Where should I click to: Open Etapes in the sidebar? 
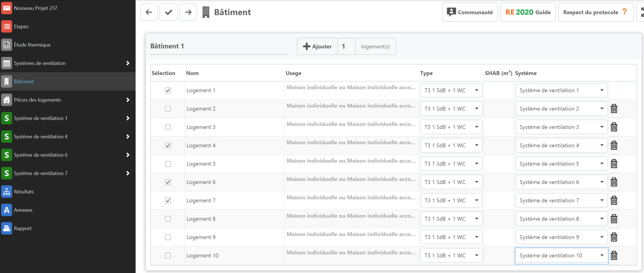click(x=21, y=27)
